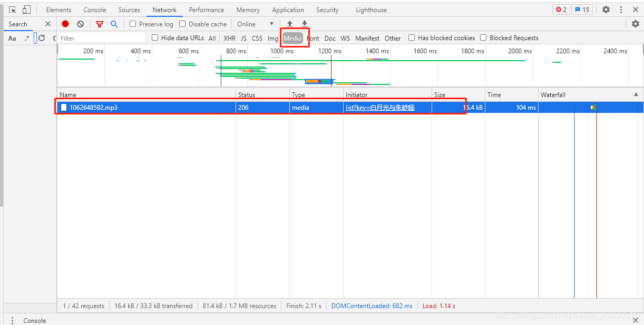Image resolution: width=644 pixels, height=325 pixels.
Task: Stop recording with the red record button
Action: coord(65,24)
